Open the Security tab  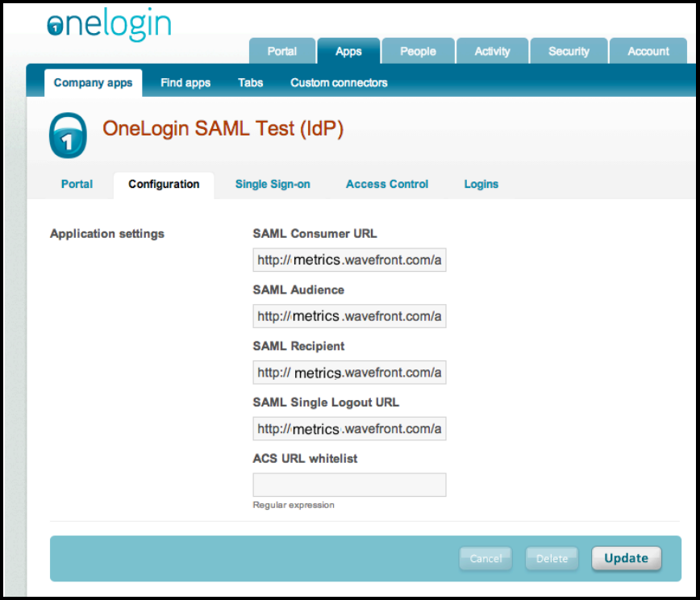click(x=569, y=50)
